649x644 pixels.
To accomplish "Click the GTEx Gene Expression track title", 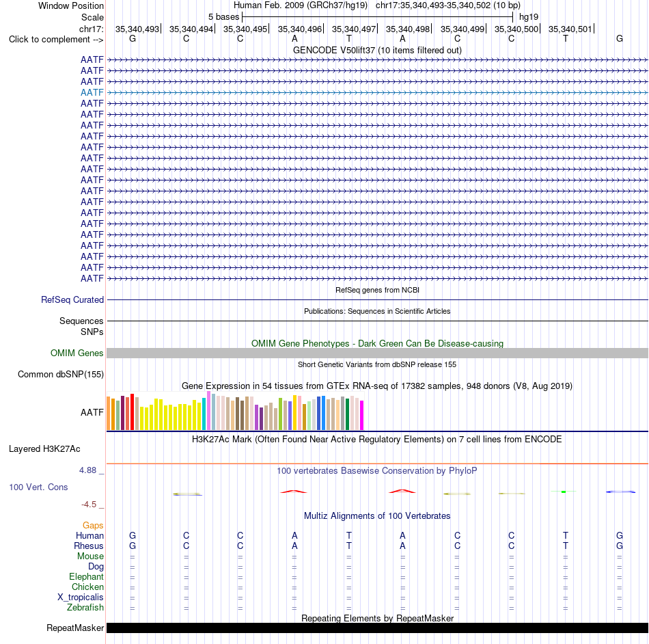I will click(377, 386).
